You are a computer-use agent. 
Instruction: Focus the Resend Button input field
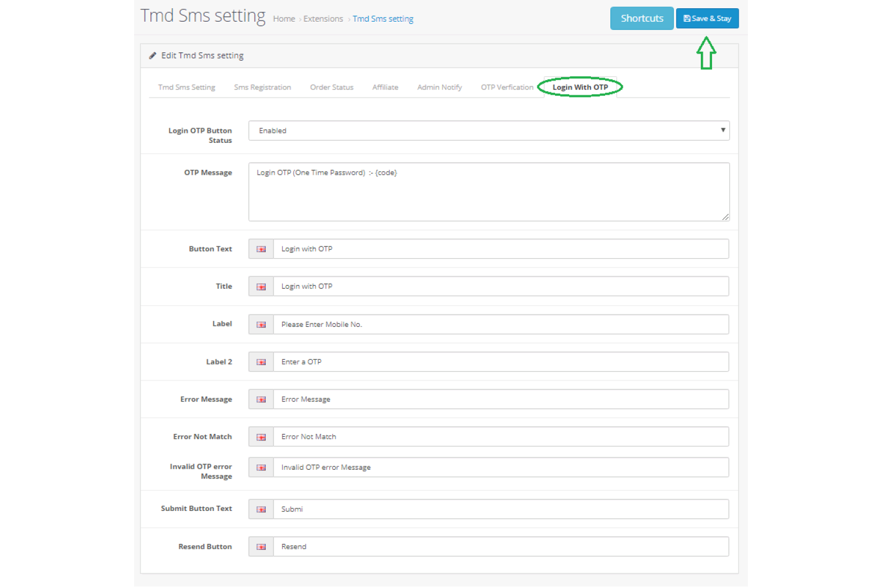pos(501,547)
